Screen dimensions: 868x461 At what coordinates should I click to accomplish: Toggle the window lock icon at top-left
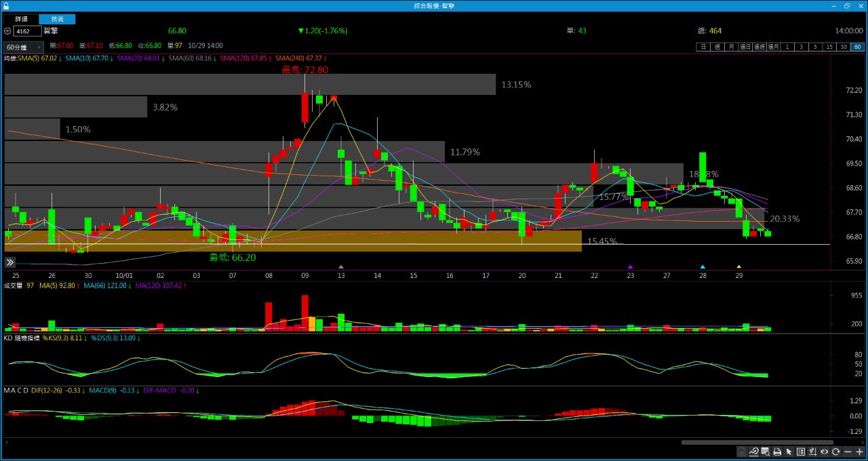point(6,5)
